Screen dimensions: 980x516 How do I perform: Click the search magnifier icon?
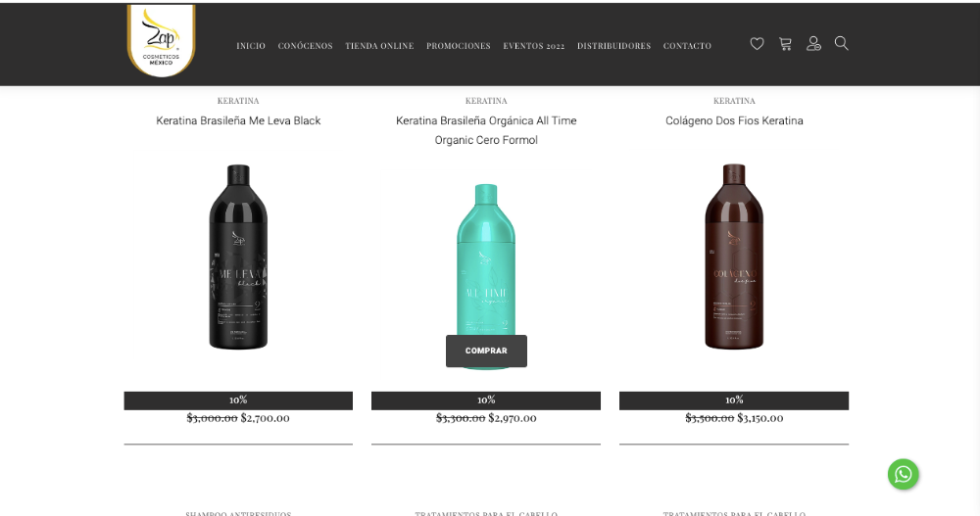click(841, 43)
